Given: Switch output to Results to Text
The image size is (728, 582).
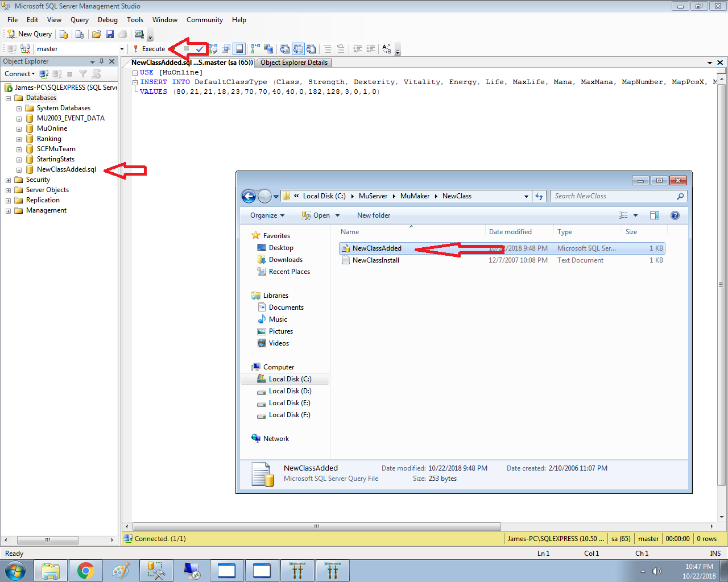Looking at the screenshot, I should [x=285, y=49].
